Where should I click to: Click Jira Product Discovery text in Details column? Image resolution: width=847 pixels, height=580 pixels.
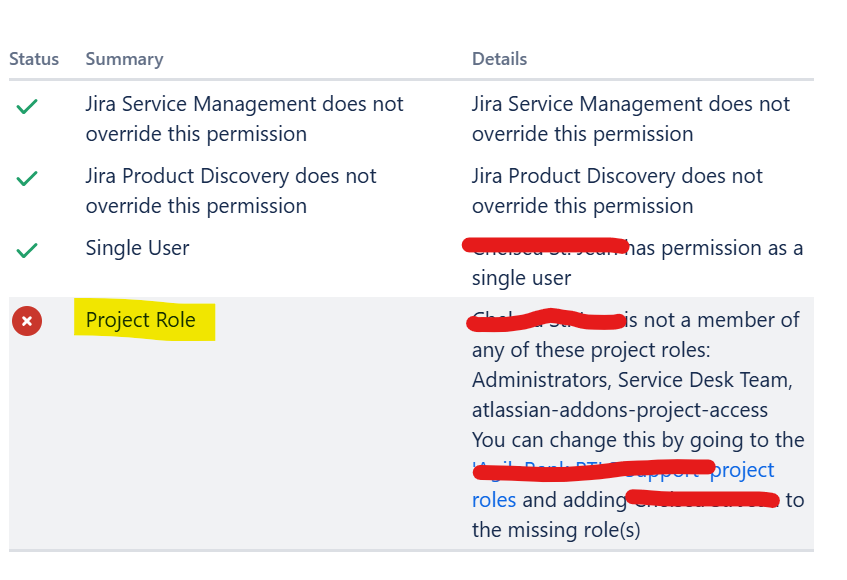click(x=617, y=190)
